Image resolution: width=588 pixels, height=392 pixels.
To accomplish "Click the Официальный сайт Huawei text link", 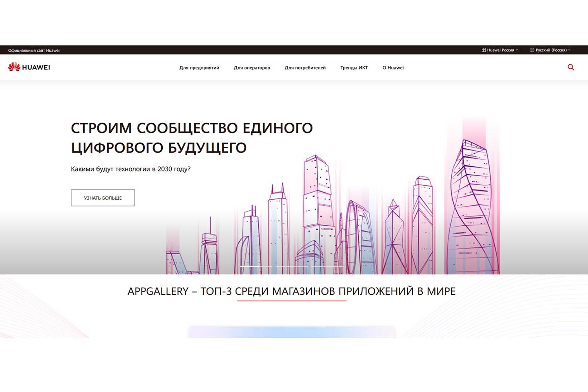I will 34,50.
